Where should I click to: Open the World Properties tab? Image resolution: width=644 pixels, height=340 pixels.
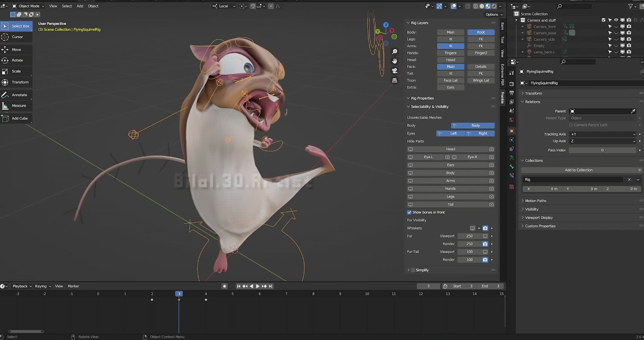(512, 119)
